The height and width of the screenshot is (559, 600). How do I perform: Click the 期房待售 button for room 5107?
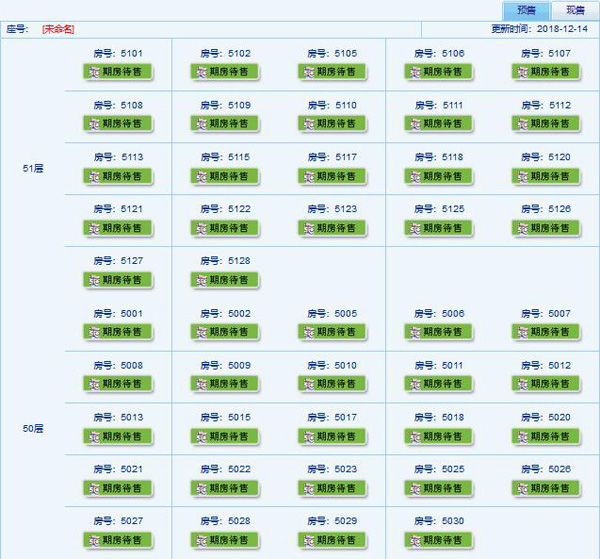click(546, 72)
